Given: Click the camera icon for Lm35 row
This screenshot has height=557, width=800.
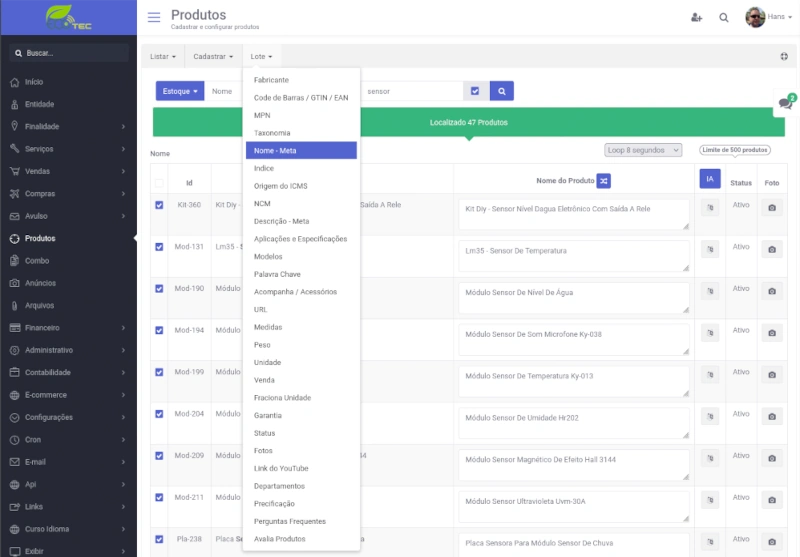Looking at the screenshot, I should [772, 249].
